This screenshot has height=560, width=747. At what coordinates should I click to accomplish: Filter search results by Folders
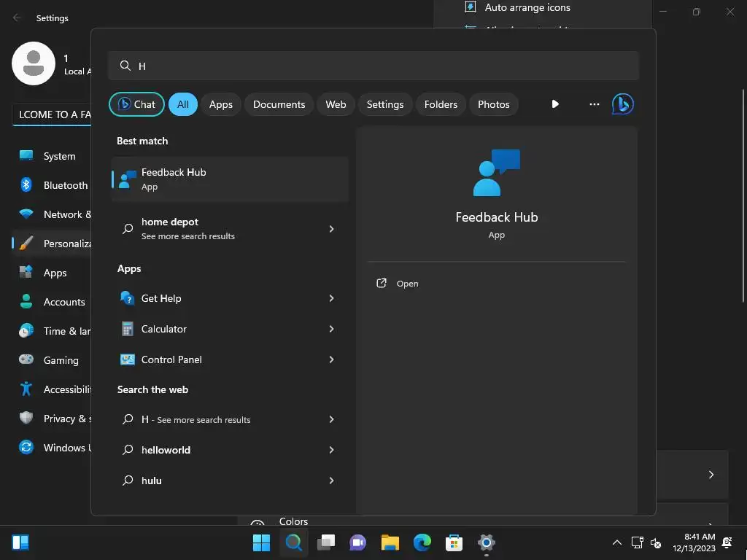pos(441,104)
